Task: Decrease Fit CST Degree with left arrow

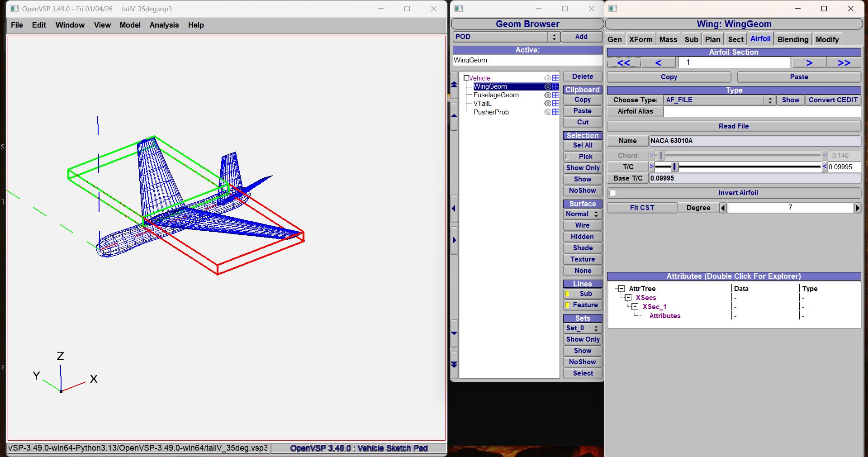Action: (723, 208)
